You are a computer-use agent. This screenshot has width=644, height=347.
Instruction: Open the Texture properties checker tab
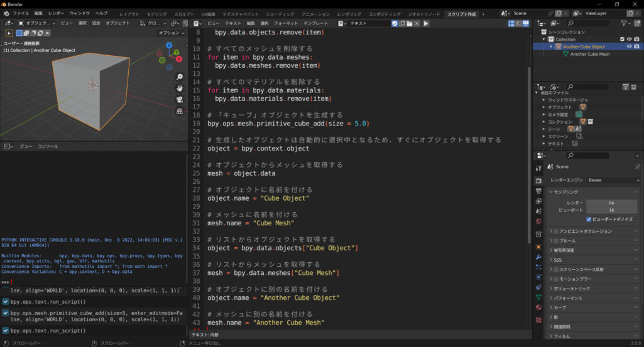pyautogui.click(x=538, y=320)
